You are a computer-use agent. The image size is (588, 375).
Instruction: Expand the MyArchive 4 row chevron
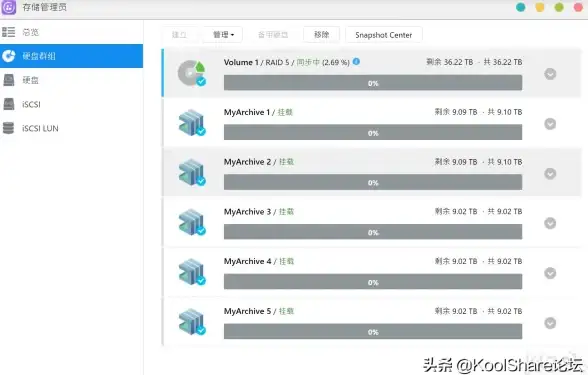pyautogui.click(x=550, y=273)
